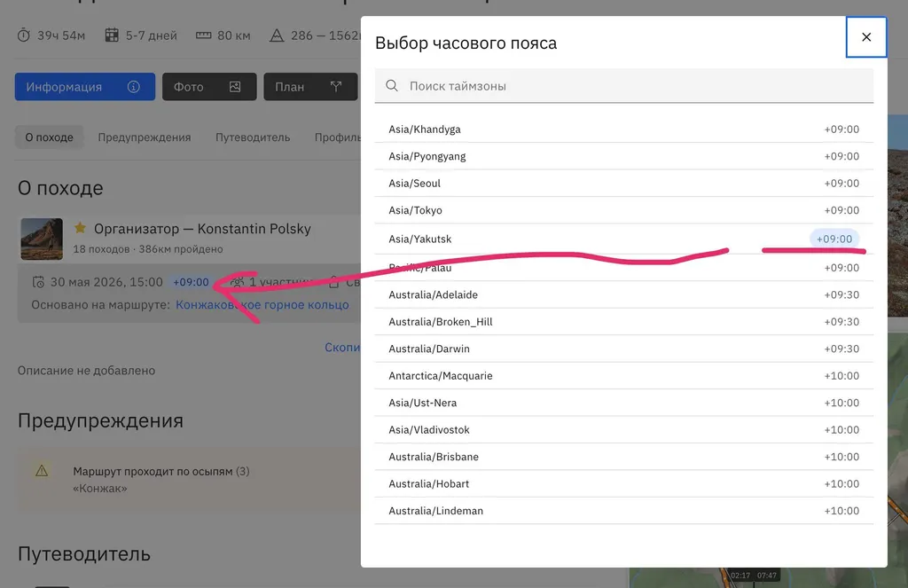Open the Фото section button
908x588 pixels.
coord(208,87)
